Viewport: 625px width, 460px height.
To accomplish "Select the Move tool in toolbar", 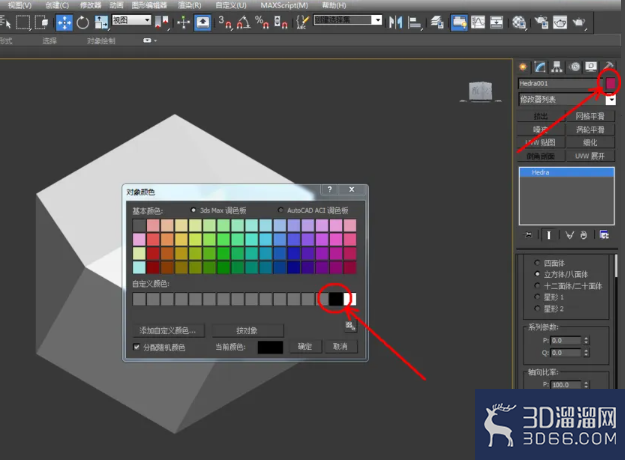I will click(x=64, y=22).
